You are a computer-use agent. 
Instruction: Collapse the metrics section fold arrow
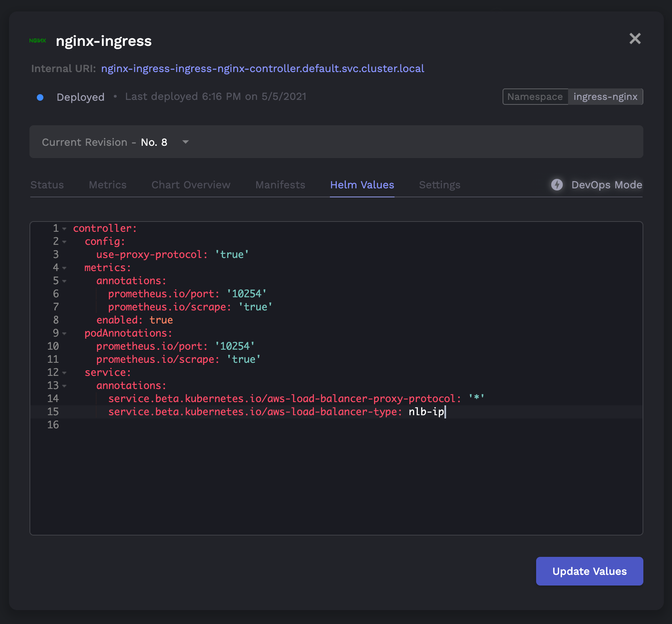coord(64,268)
